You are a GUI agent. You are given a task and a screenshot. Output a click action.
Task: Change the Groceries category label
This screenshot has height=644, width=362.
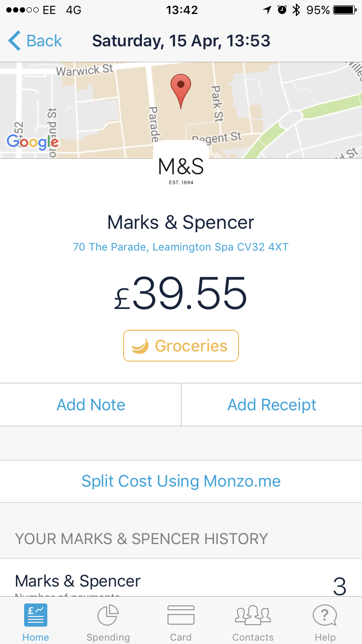(x=191, y=346)
